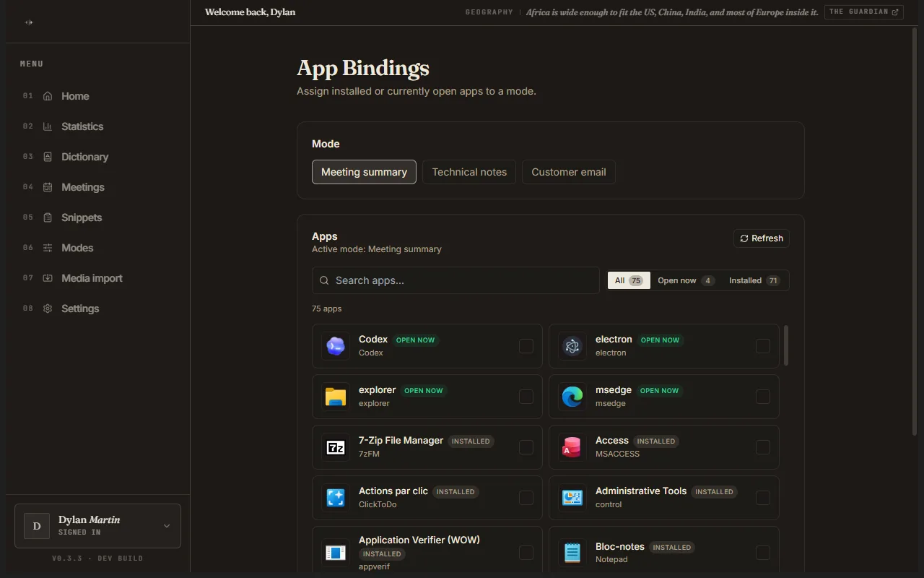The height and width of the screenshot is (578, 924).
Task: Click the electron app icon
Action: [x=572, y=346]
